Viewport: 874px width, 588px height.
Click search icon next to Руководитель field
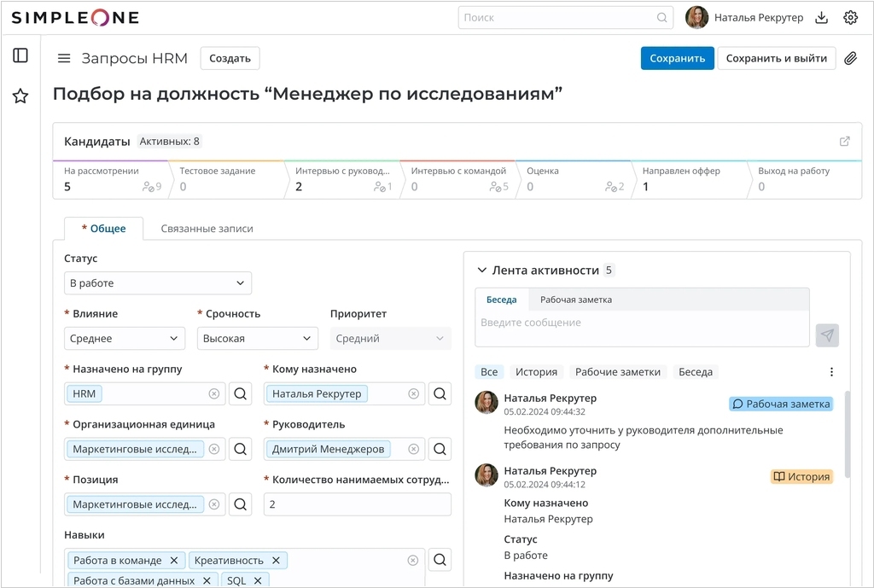tap(440, 449)
